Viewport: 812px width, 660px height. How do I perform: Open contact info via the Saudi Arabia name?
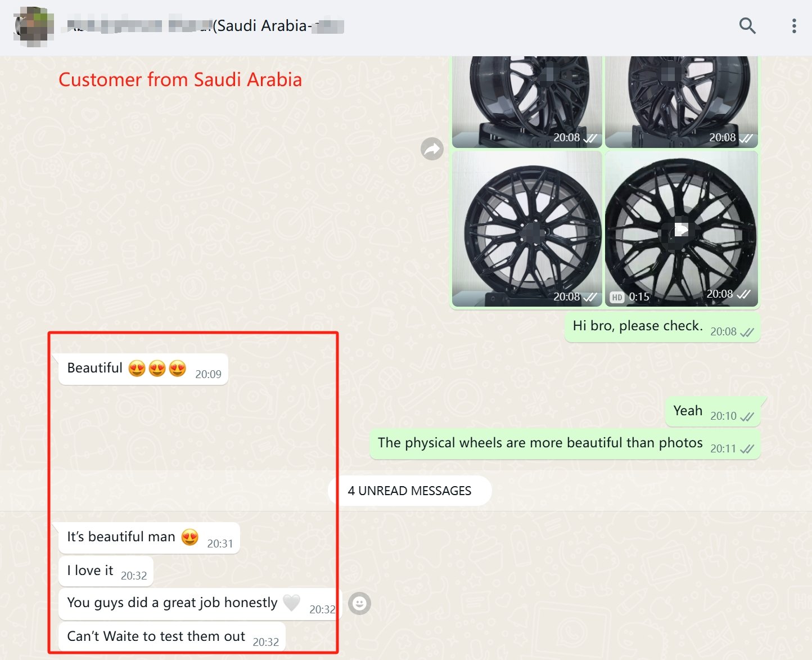(x=205, y=26)
